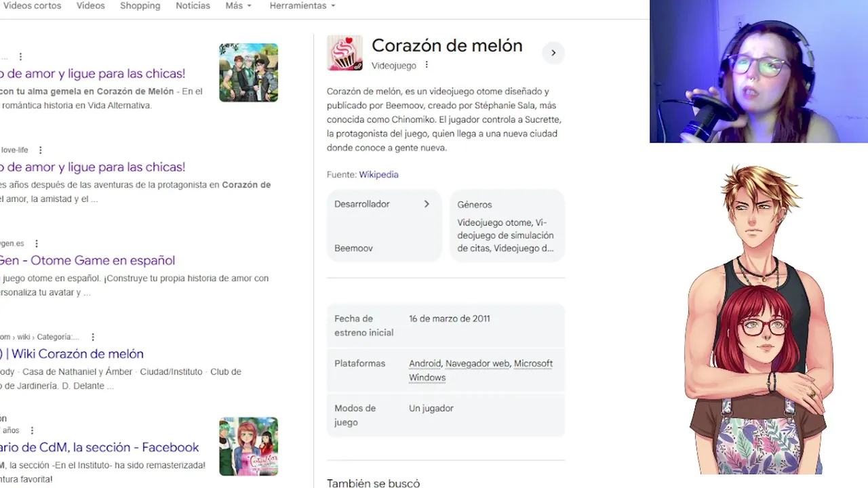Open the Géneros info card

507,226
